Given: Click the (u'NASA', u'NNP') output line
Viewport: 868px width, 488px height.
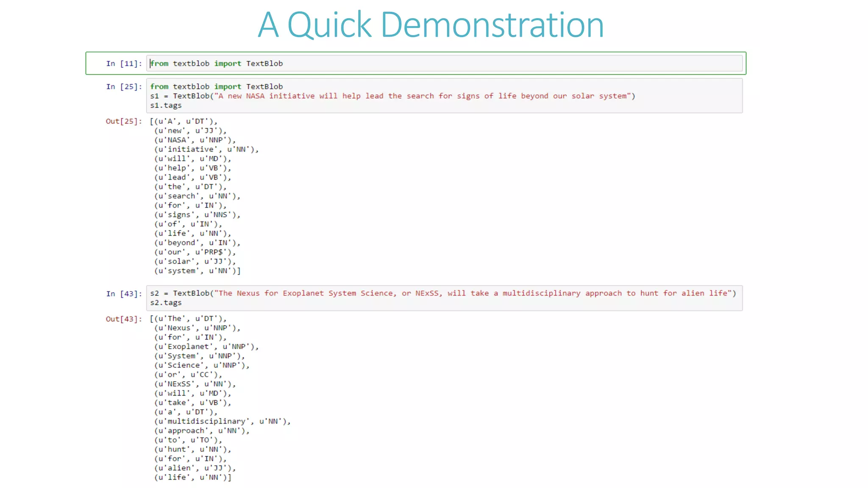Looking at the screenshot, I should coord(195,140).
